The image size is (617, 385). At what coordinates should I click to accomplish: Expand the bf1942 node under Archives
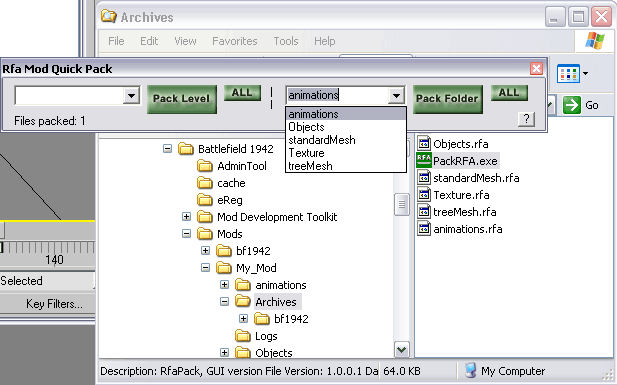243,318
